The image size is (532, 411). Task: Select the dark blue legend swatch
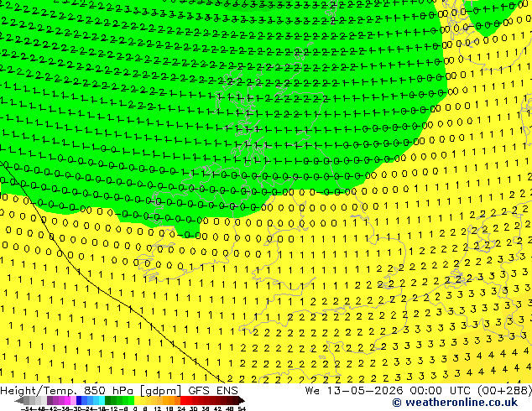(79, 401)
